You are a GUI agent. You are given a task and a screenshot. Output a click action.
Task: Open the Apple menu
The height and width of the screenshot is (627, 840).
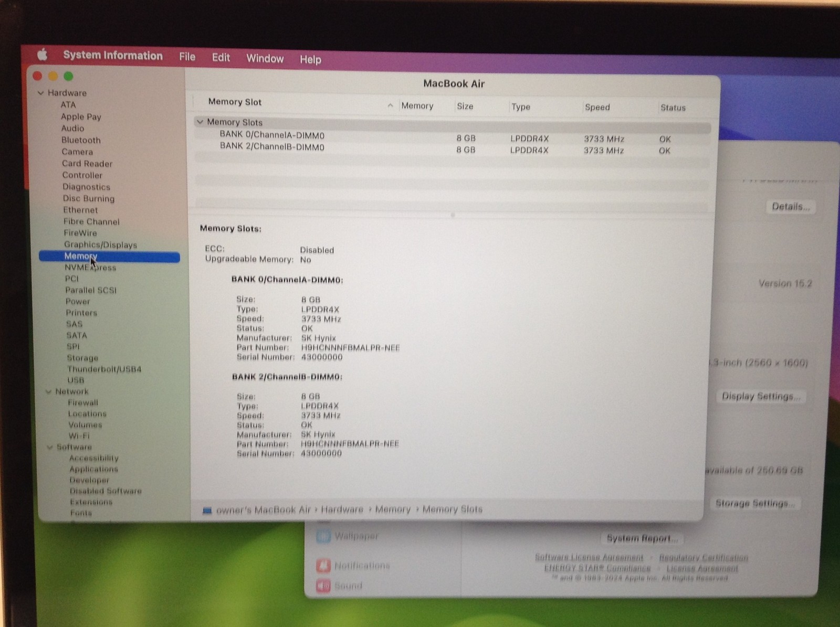point(43,54)
